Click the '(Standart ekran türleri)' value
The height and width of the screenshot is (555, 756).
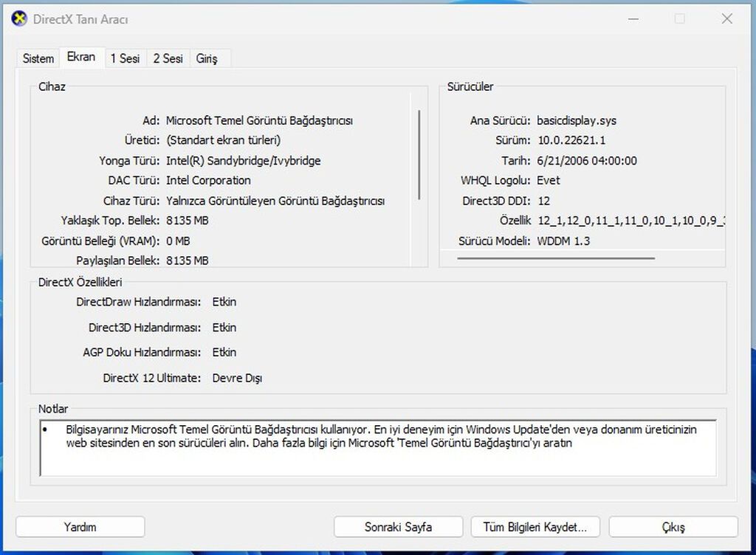[x=223, y=140]
